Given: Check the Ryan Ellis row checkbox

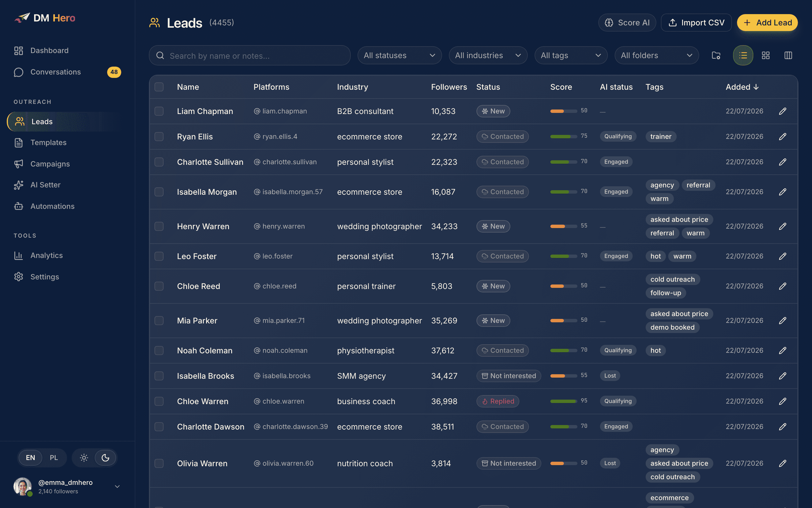Looking at the screenshot, I should 159,137.
